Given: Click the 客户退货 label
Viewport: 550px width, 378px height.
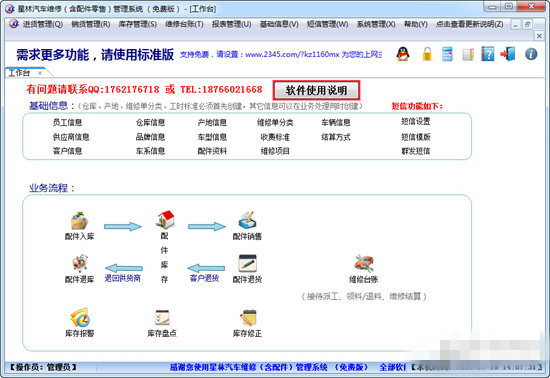Looking at the screenshot, I should point(204,278).
